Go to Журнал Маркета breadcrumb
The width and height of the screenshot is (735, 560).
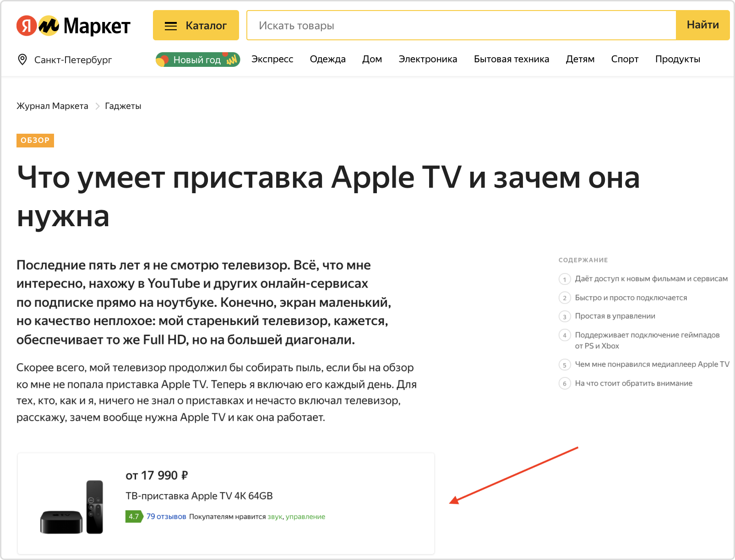pyautogui.click(x=52, y=106)
